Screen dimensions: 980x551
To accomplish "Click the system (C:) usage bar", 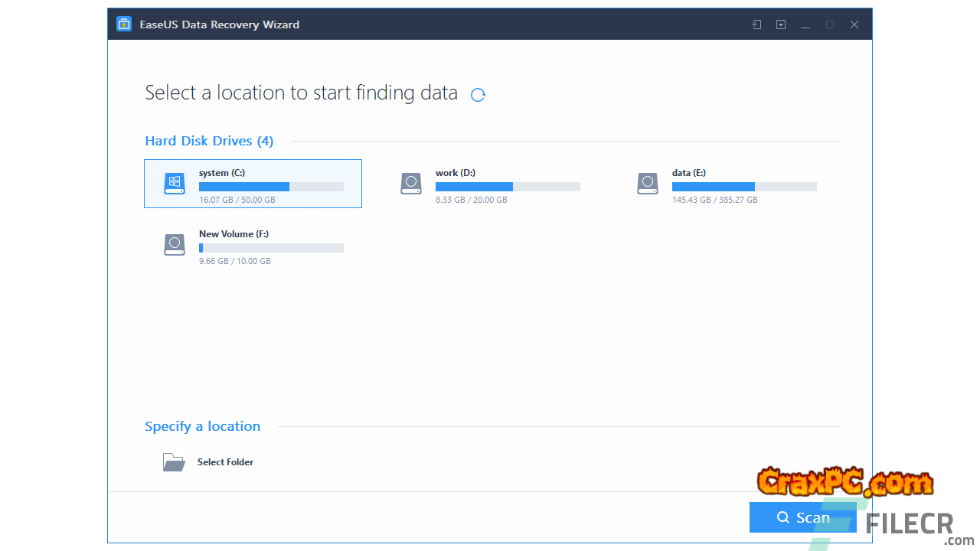I will (x=271, y=187).
